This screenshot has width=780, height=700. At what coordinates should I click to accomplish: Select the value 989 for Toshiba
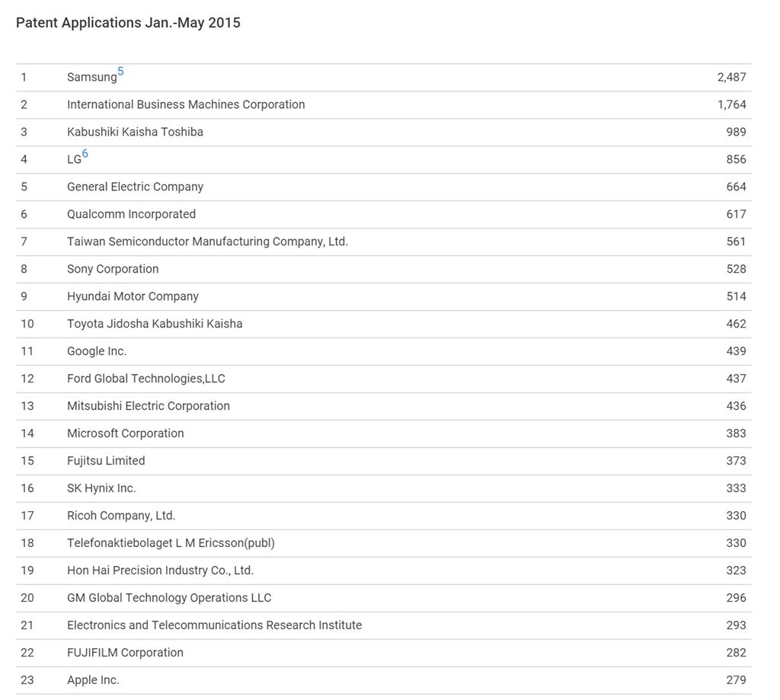[x=737, y=132]
